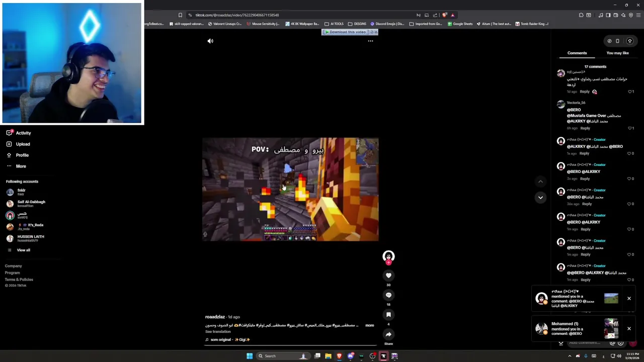Image resolution: width=644 pixels, height=362 pixels.
Task: Open the emoji picker in comment box
Action: click(x=620, y=343)
